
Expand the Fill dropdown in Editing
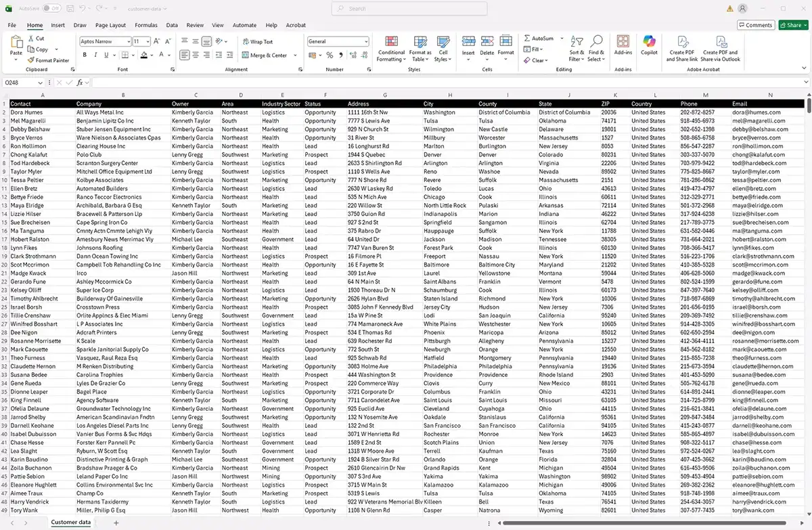[543, 49]
